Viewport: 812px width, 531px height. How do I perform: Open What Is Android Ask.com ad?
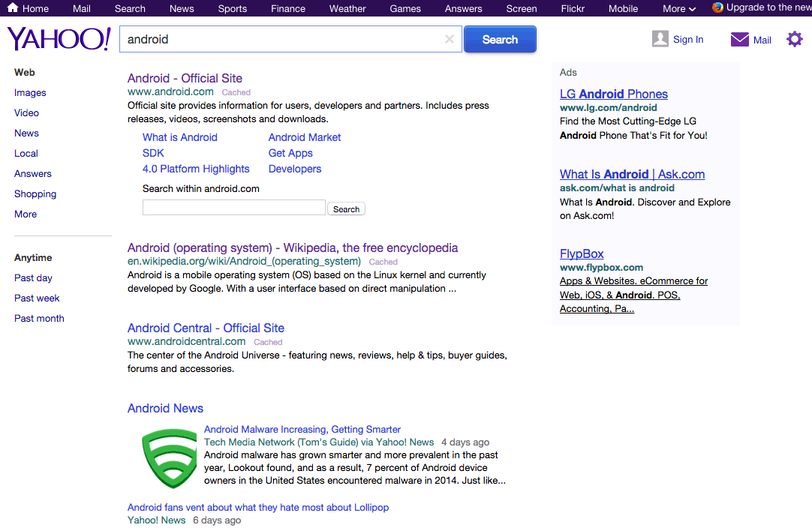(x=633, y=175)
